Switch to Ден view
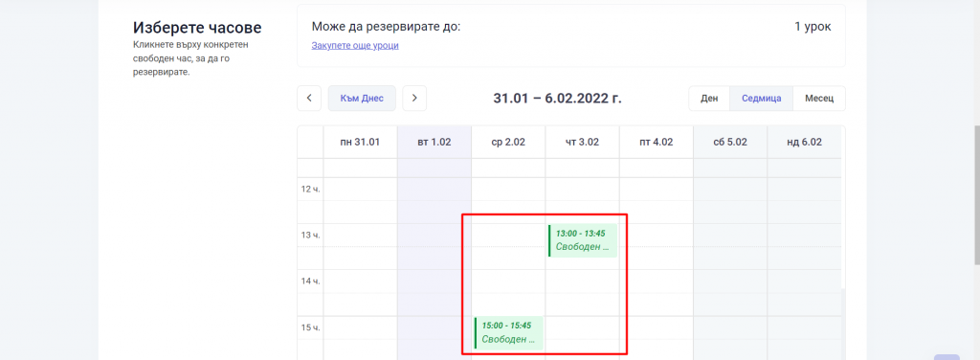Screen dimensions: 980x360 709,98
